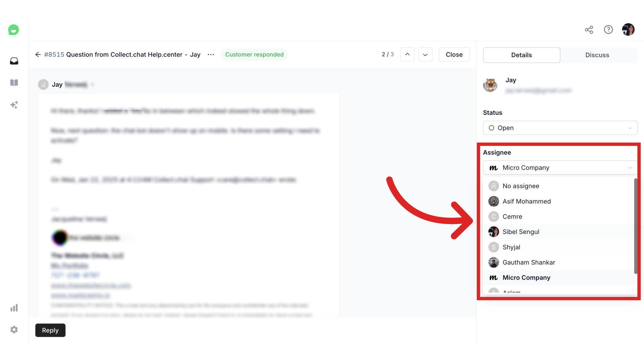Select the Details tab panel

tap(522, 55)
